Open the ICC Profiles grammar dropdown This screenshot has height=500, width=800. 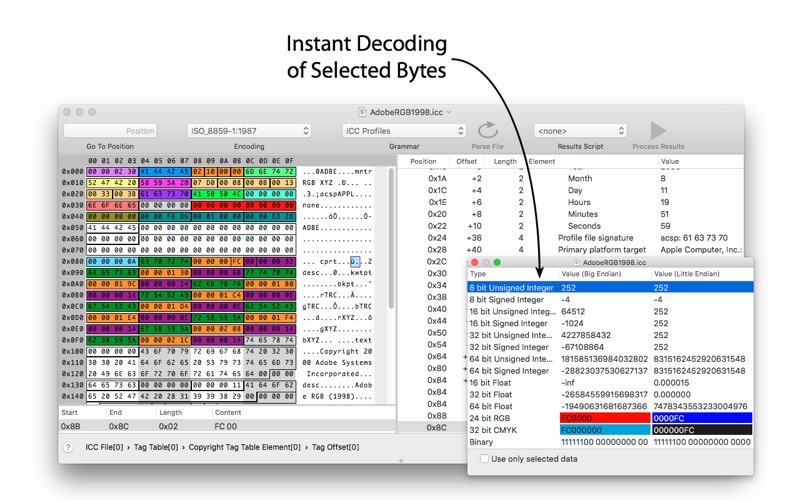click(x=404, y=131)
